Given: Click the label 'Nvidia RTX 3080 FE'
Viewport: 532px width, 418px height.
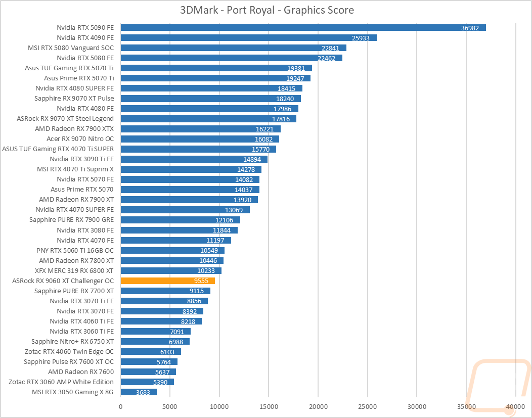Looking at the screenshot, I should tap(85, 230).
